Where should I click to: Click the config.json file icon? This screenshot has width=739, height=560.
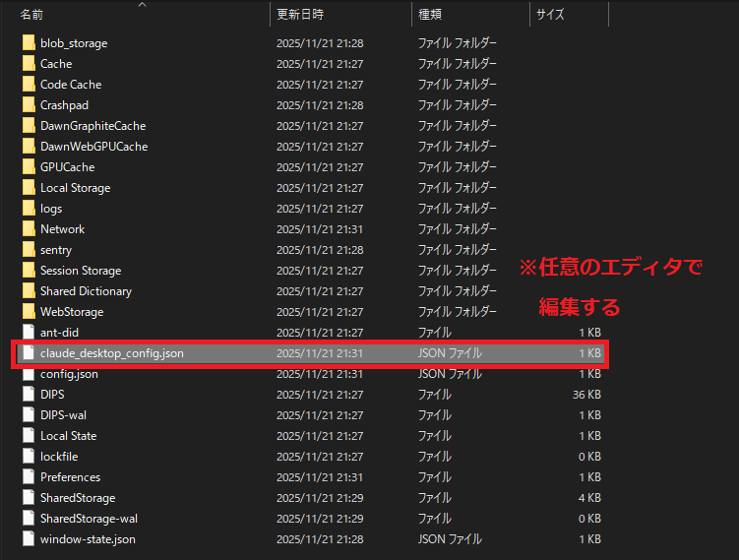(x=29, y=374)
